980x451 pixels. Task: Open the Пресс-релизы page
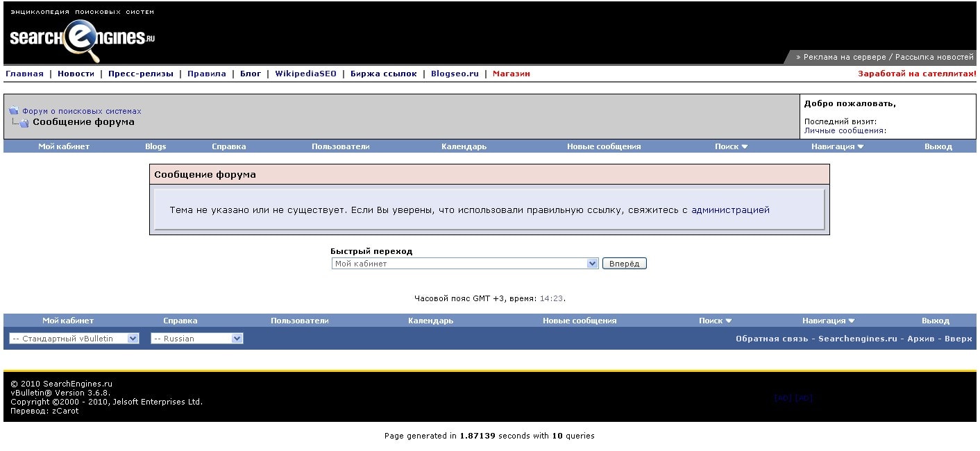tap(141, 74)
